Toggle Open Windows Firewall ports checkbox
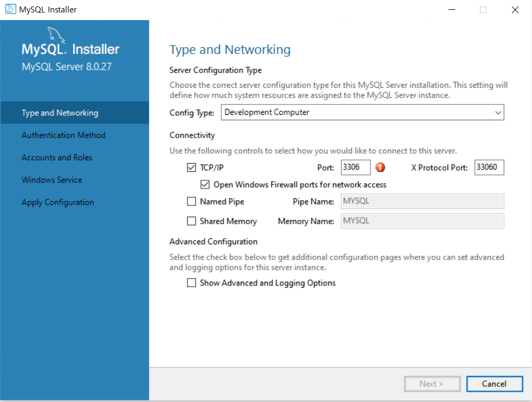 (205, 184)
